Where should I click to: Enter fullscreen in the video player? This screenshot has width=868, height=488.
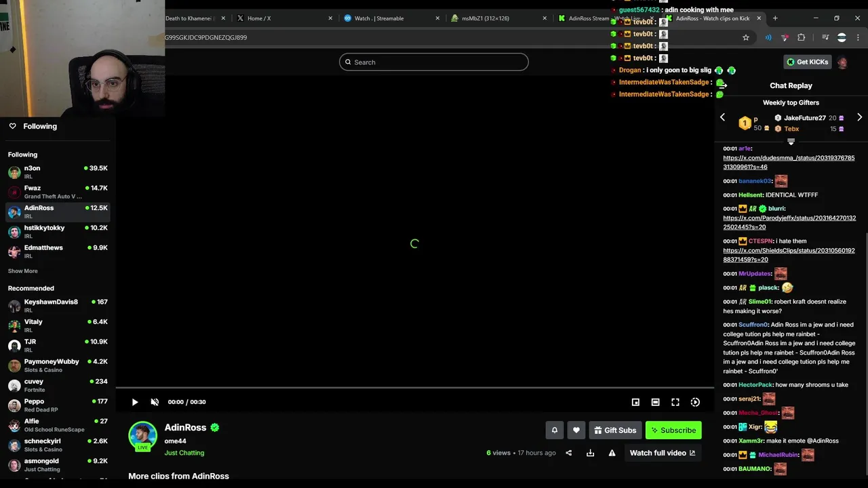click(x=675, y=402)
